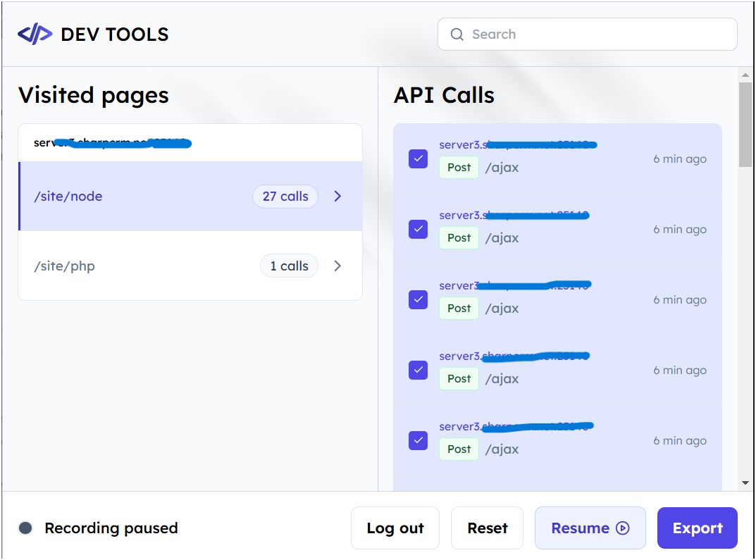Click the Reset button

pos(487,528)
